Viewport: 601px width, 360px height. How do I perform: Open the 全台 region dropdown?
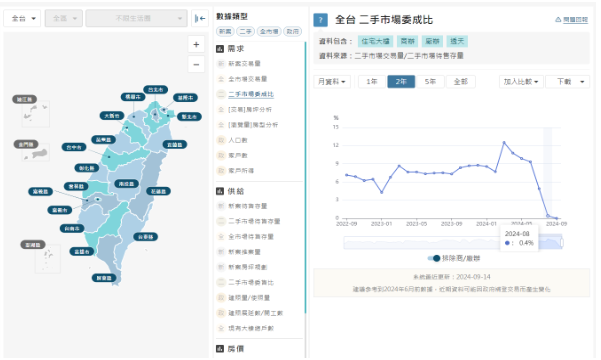23,18
